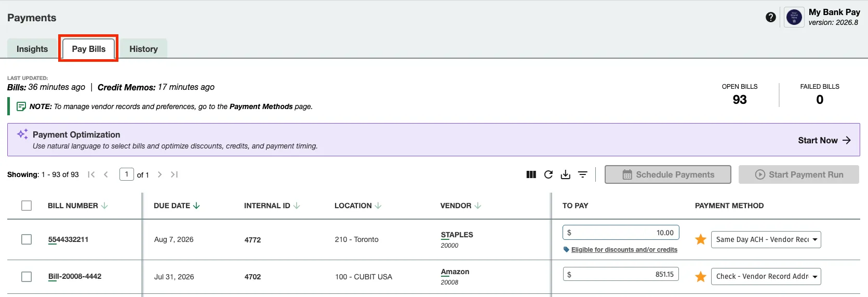
Task: Click the PAYMENT METHOD column header
Action: click(729, 206)
